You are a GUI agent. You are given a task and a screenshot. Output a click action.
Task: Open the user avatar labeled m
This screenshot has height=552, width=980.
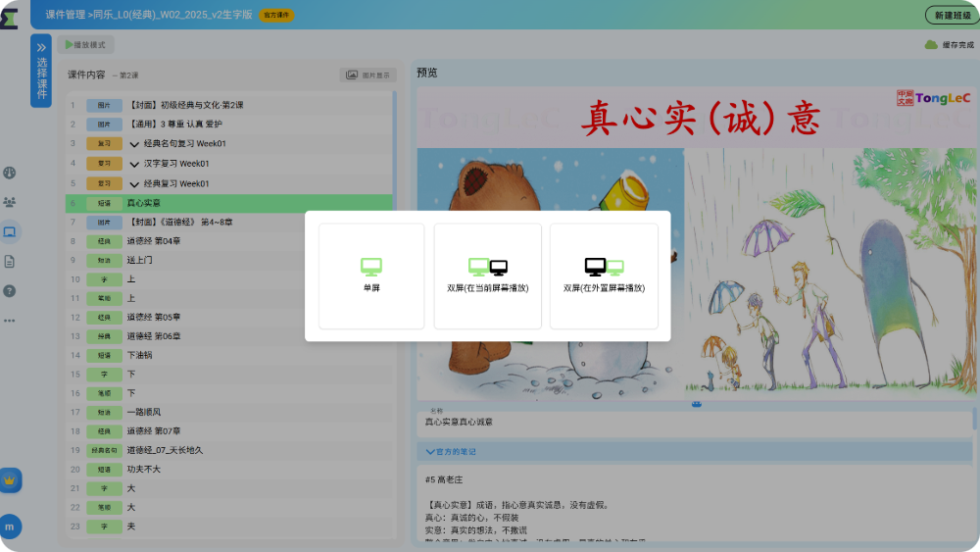pos(10,527)
